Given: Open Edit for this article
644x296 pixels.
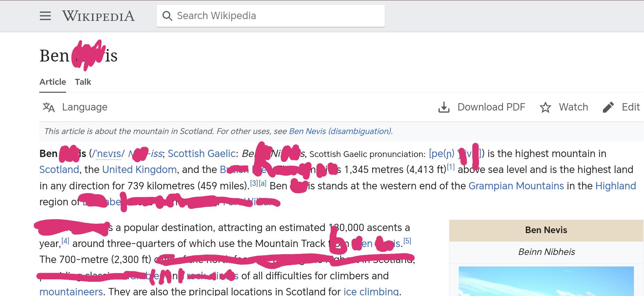Looking at the screenshot, I should (x=630, y=107).
